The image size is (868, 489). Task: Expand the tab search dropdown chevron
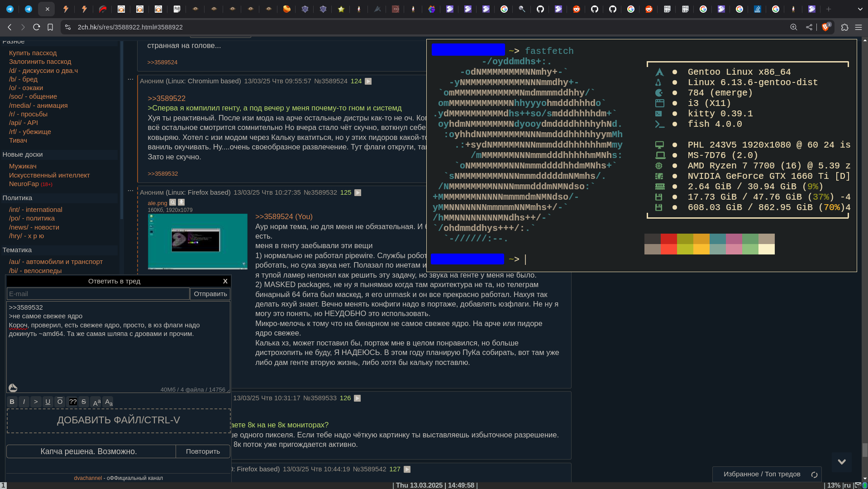[860, 9]
